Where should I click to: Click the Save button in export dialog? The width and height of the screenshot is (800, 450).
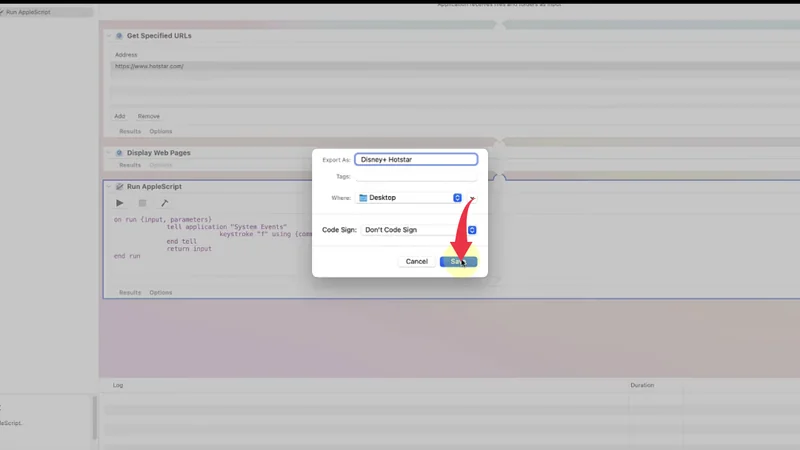[458, 261]
